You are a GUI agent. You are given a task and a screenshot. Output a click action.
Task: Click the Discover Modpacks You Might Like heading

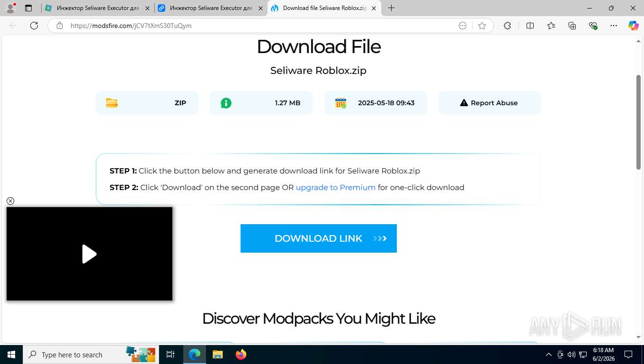coord(319,318)
